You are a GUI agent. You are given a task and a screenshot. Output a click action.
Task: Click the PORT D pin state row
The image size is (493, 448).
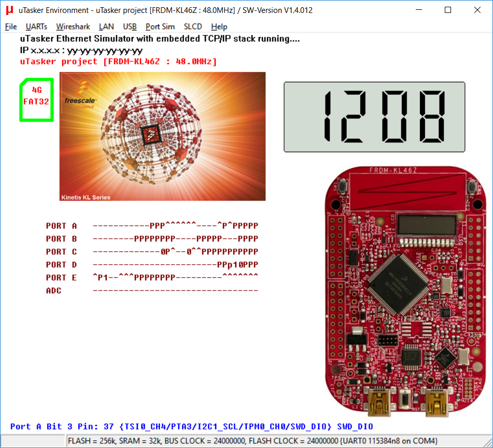175,265
